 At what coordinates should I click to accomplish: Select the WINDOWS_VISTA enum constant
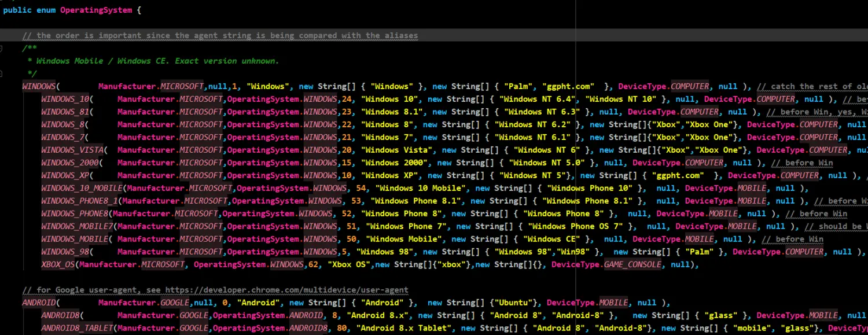[73, 150]
